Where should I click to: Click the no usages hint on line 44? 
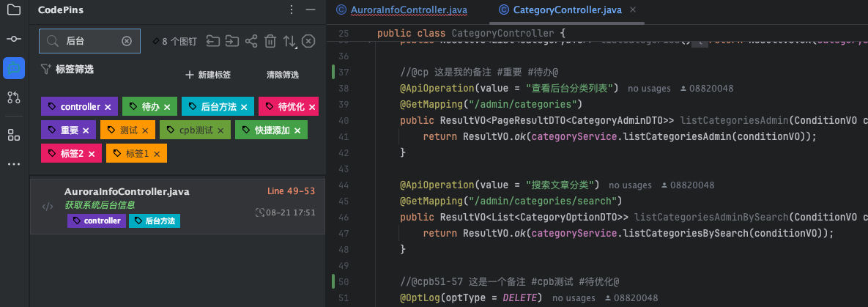coord(630,185)
